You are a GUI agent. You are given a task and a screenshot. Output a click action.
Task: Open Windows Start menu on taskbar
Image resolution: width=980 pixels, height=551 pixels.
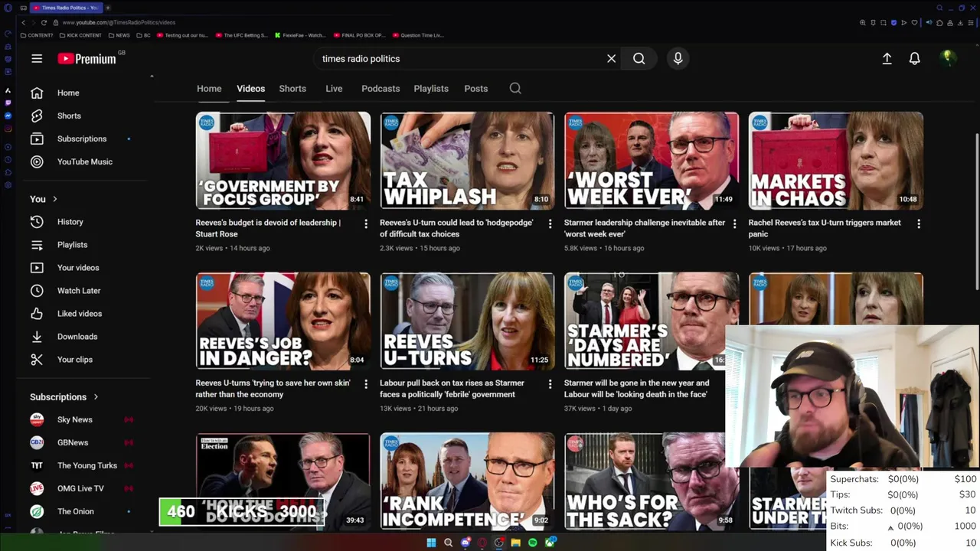pyautogui.click(x=431, y=543)
